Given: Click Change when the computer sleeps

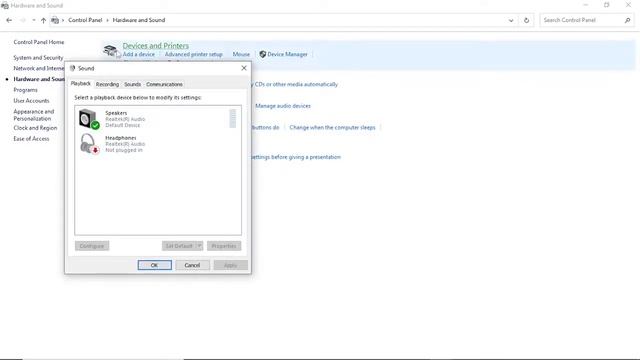Looking at the screenshot, I should 332,127.
